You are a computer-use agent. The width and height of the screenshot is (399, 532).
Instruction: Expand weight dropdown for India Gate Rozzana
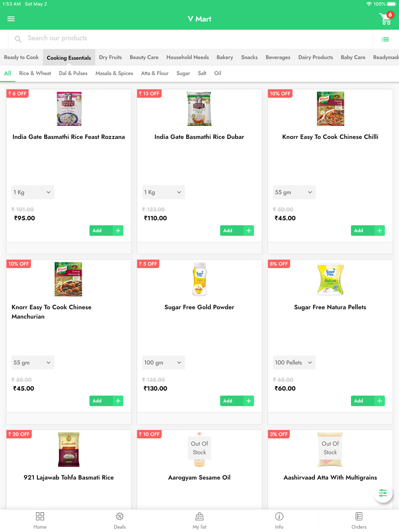(33, 192)
